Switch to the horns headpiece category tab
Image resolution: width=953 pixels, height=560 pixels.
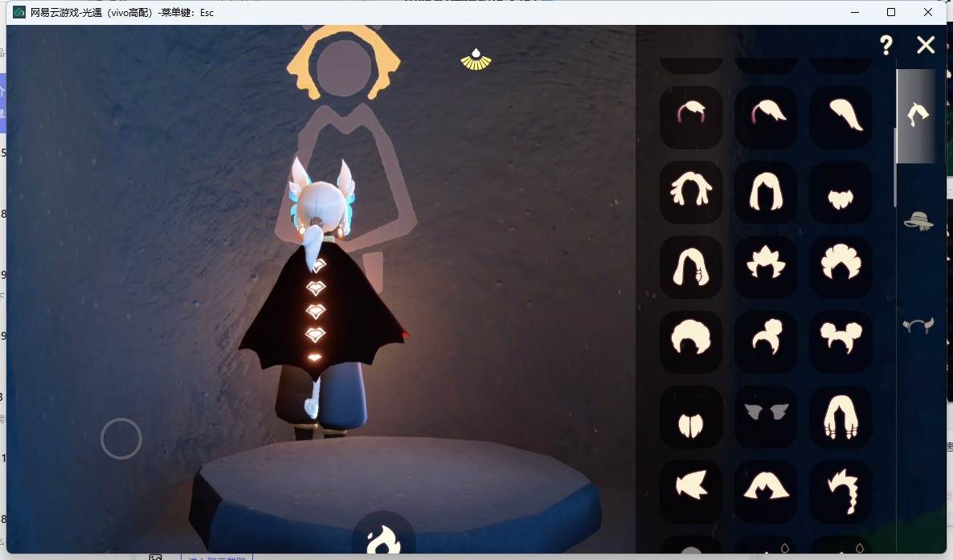(918, 326)
